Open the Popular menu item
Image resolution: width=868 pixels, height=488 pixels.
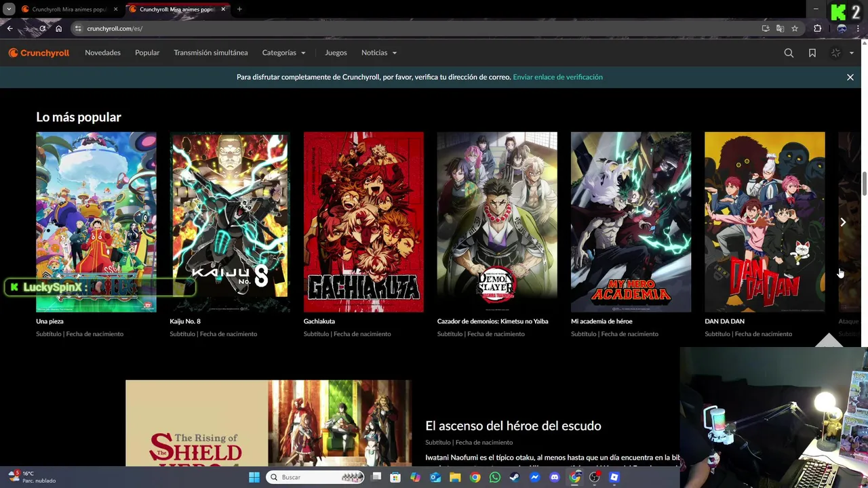[147, 53]
